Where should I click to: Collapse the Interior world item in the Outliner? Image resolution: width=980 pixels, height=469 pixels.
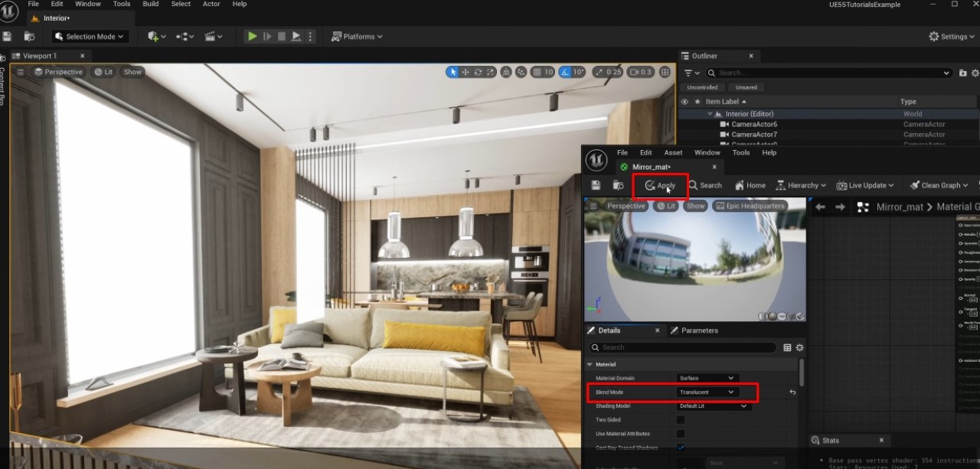pos(710,113)
